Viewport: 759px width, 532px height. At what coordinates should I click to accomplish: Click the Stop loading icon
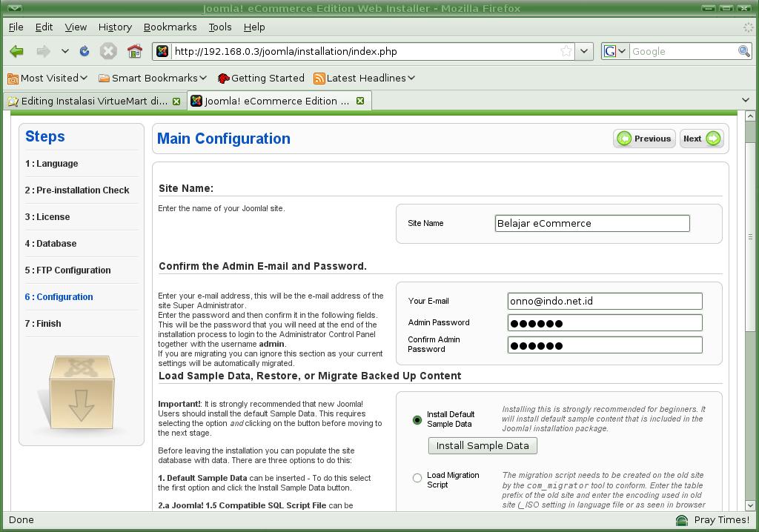(108, 51)
